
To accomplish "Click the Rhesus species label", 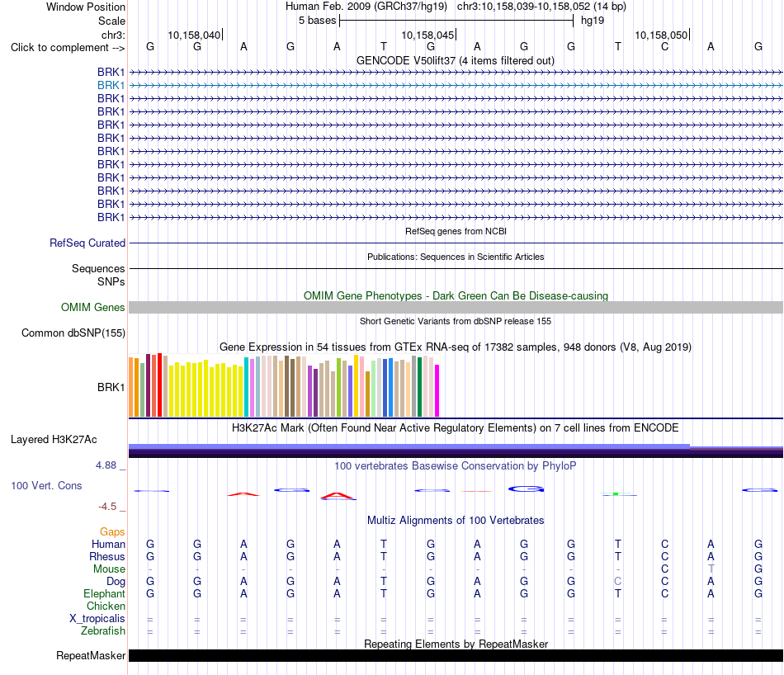I will [x=107, y=556].
